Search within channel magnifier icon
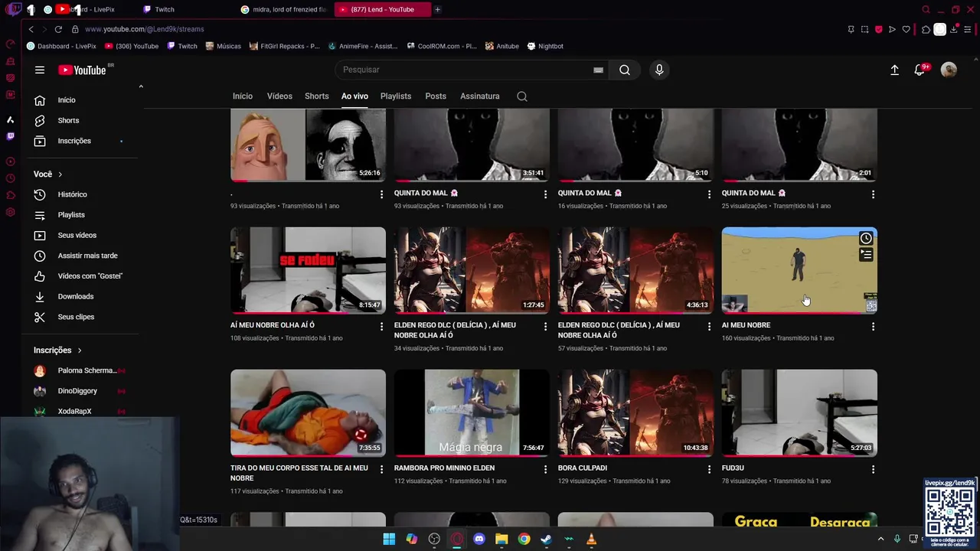Viewport: 980px width, 551px height. tap(522, 96)
